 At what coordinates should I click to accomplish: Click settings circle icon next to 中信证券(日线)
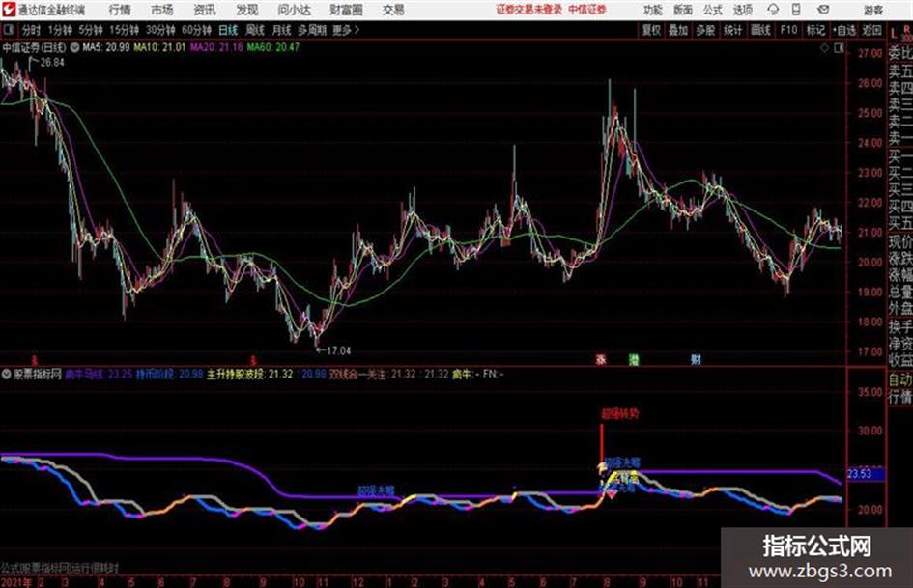tap(75, 47)
